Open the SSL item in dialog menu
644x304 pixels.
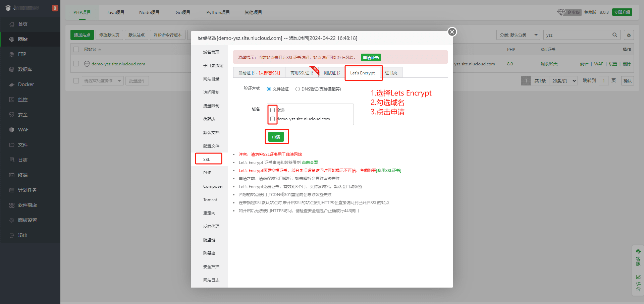(207, 159)
